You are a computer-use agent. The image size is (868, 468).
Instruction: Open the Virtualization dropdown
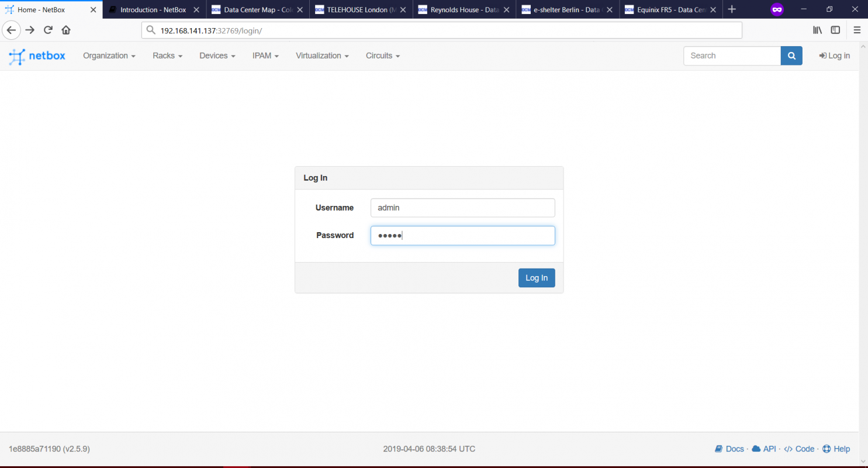[322, 56]
